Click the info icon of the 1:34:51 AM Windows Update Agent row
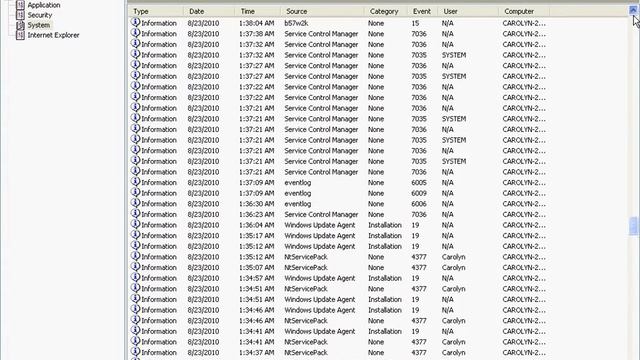Viewport: 640px width, 360px height. point(135,299)
